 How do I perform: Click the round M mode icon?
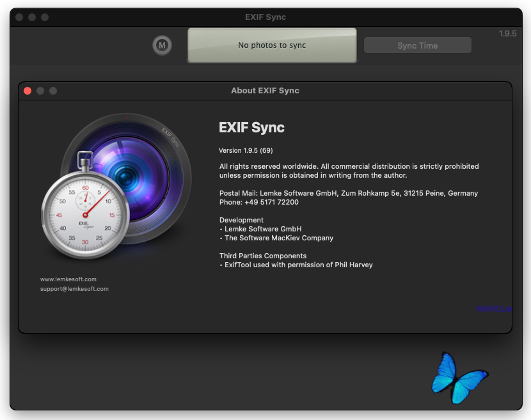[162, 45]
